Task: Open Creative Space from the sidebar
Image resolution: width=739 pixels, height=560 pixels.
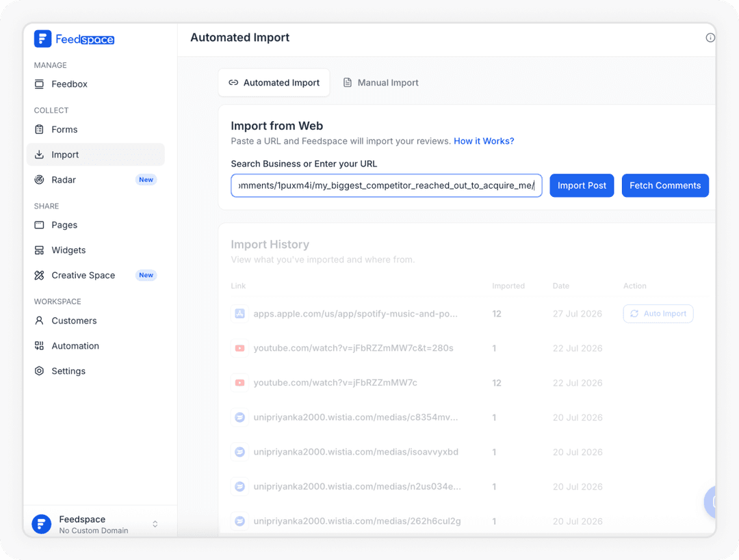Action: click(x=96, y=276)
